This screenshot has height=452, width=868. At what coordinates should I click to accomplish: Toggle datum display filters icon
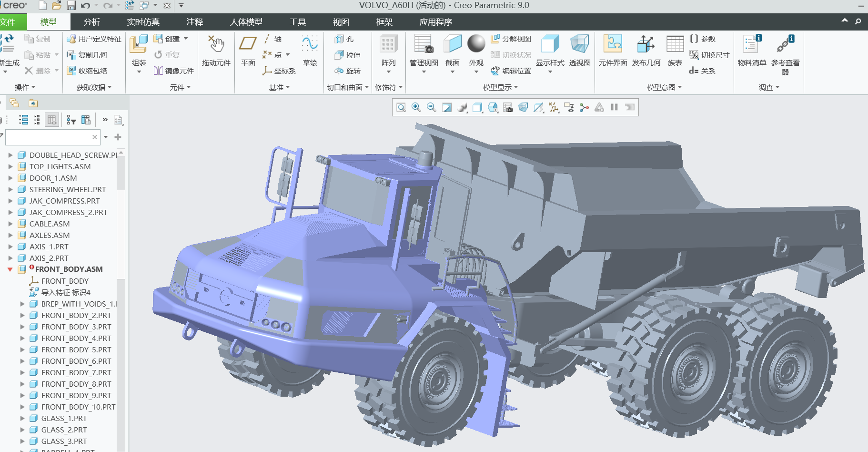[554, 107]
